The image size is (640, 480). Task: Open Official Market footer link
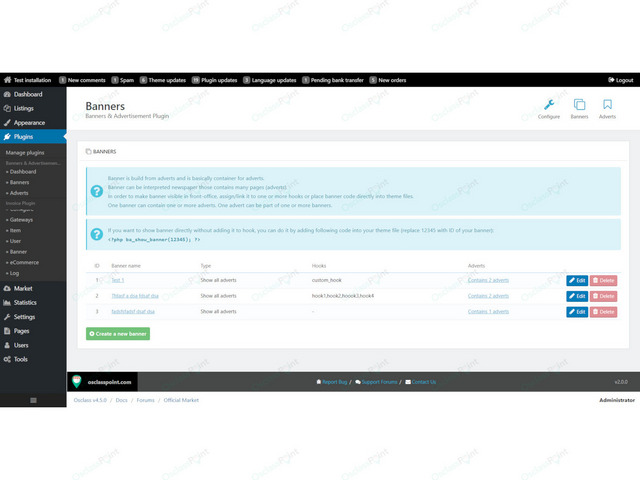coord(181,400)
